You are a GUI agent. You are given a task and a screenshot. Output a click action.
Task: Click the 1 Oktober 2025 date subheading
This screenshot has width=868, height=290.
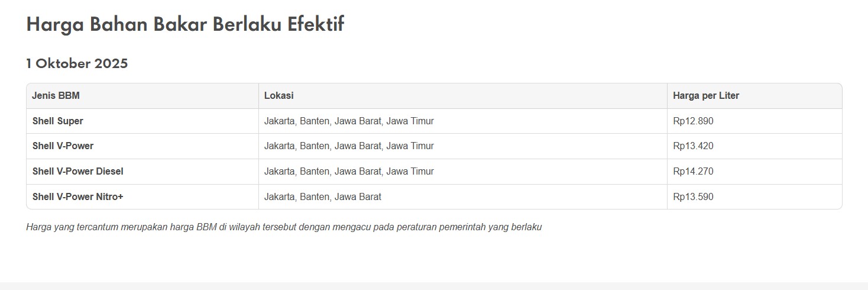pos(77,63)
